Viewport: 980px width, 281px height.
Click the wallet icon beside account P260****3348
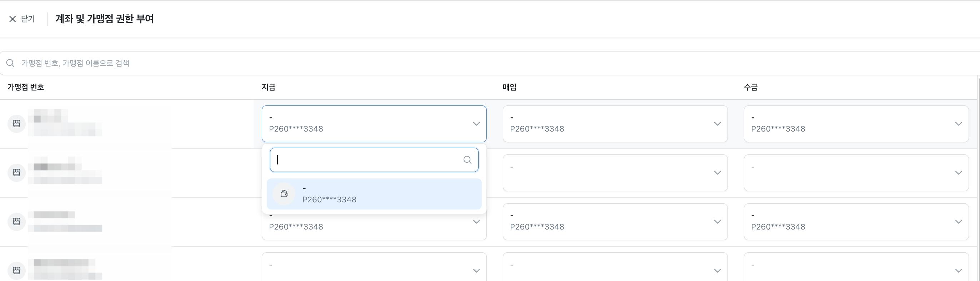(284, 194)
